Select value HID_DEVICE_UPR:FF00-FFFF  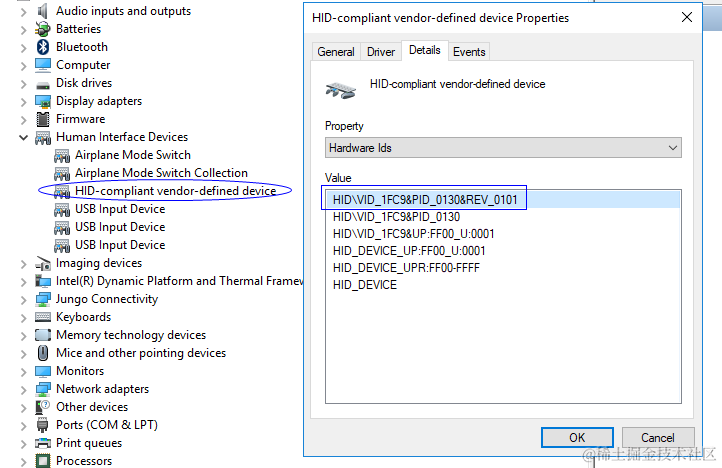pyautogui.click(x=503, y=268)
